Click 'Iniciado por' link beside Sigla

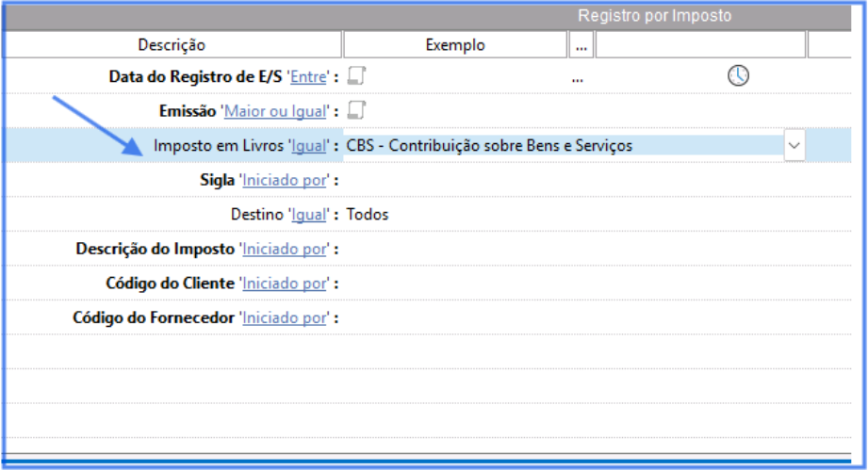click(x=286, y=180)
